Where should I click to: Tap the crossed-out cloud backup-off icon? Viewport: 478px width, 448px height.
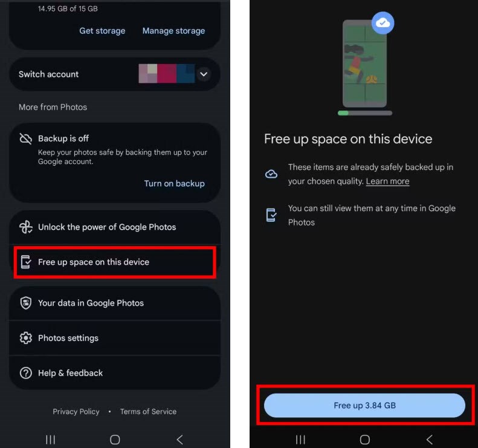(x=25, y=139)
